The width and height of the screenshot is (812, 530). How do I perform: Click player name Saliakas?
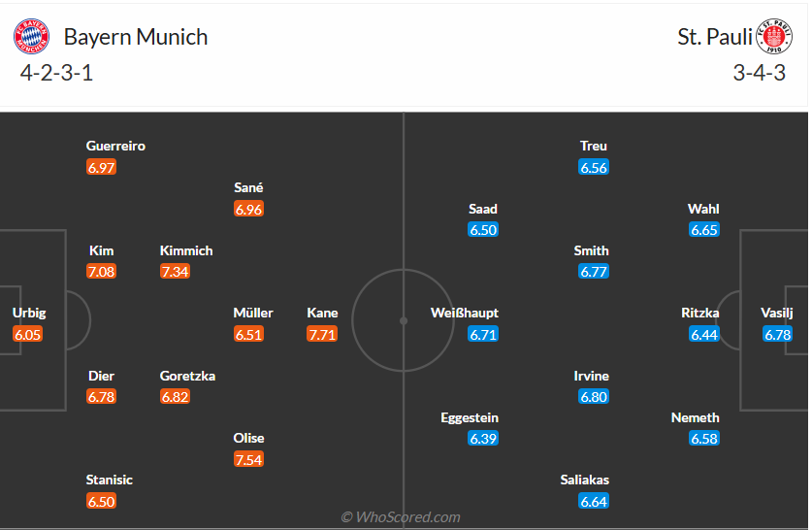pos(585,480)
